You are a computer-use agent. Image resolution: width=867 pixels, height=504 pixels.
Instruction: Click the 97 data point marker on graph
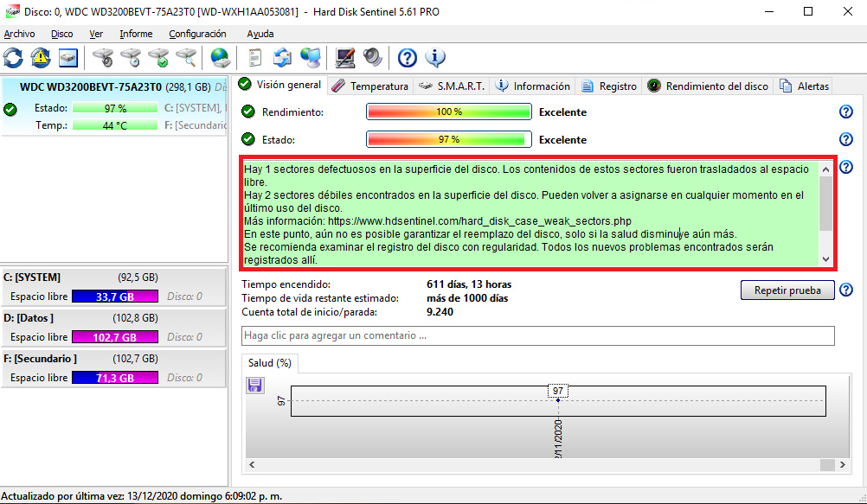558,400
